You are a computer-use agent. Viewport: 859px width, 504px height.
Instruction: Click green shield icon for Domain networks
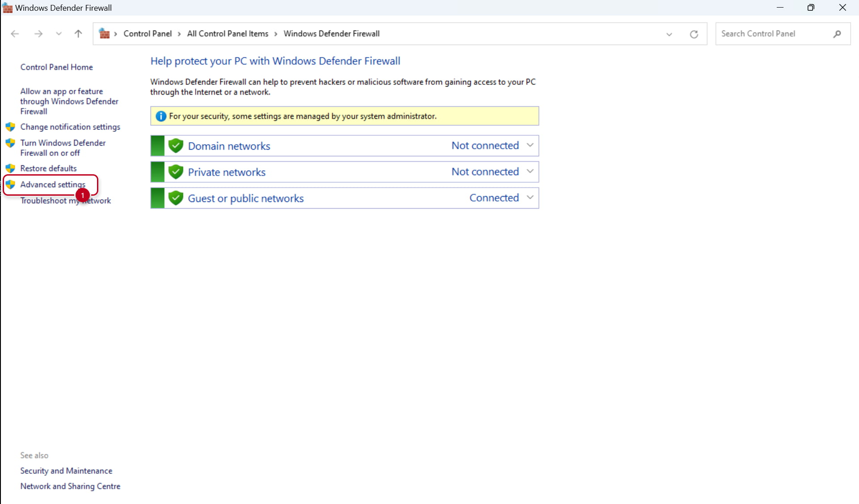tap(176, 146)
